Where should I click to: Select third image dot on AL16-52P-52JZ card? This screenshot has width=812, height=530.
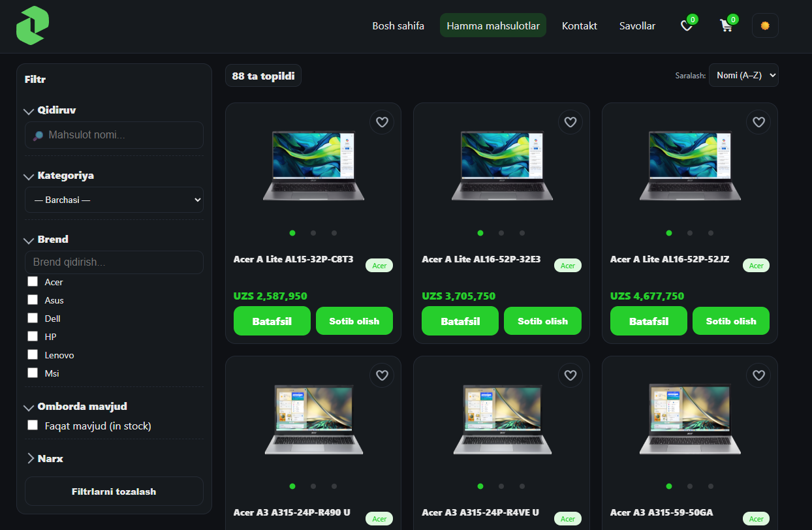[x=711, y=233]
